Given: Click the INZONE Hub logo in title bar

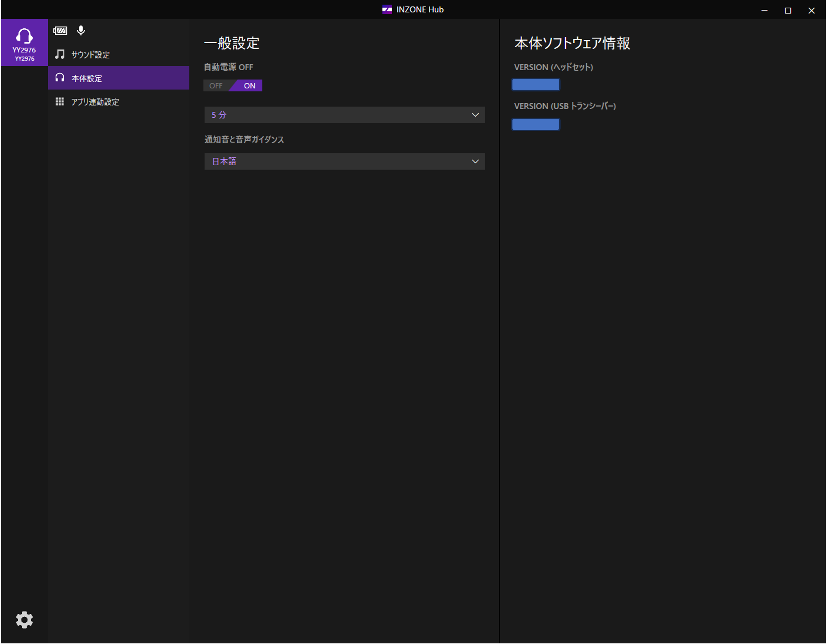Looking at the screenshot, I should click(x=387, y=10).
